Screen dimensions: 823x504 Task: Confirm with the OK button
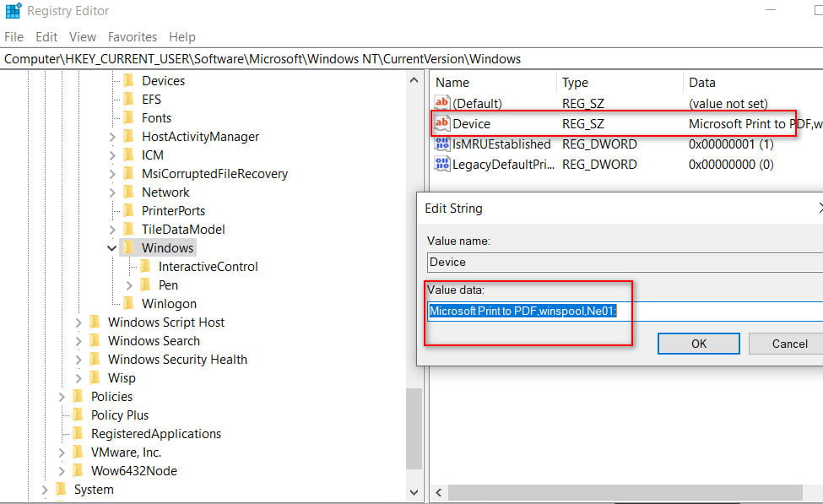(698, 344)
